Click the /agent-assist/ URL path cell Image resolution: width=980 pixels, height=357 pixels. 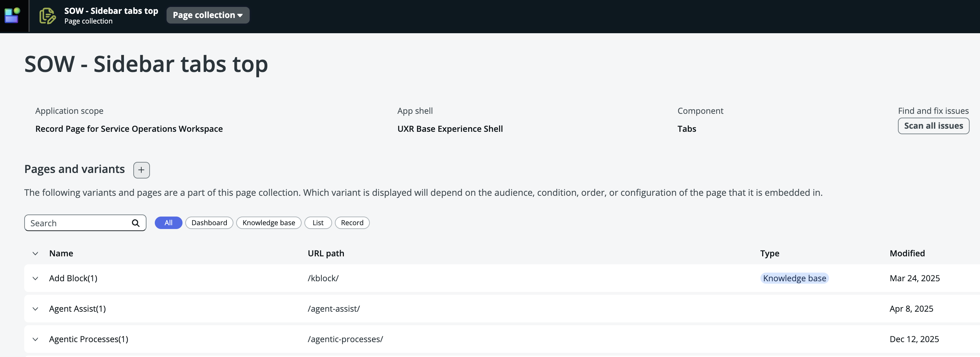pos(333,309)
